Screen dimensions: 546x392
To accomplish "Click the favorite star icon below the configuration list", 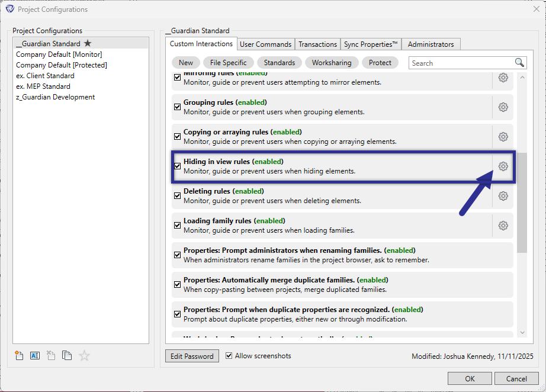I will coord(83,356).
